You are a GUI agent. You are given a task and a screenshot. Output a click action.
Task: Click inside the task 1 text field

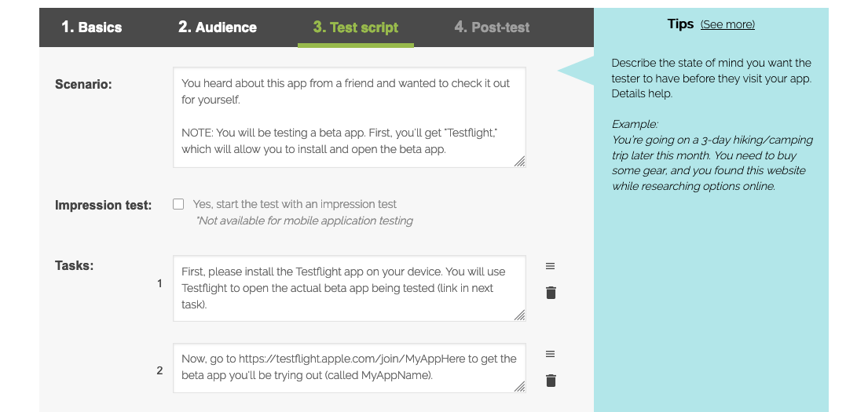click(350, 288)
